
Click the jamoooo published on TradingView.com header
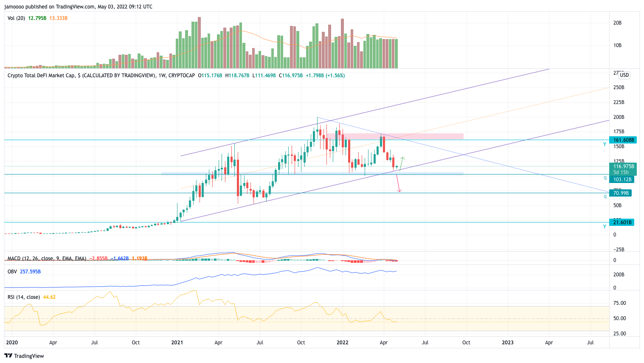point(78,7)
